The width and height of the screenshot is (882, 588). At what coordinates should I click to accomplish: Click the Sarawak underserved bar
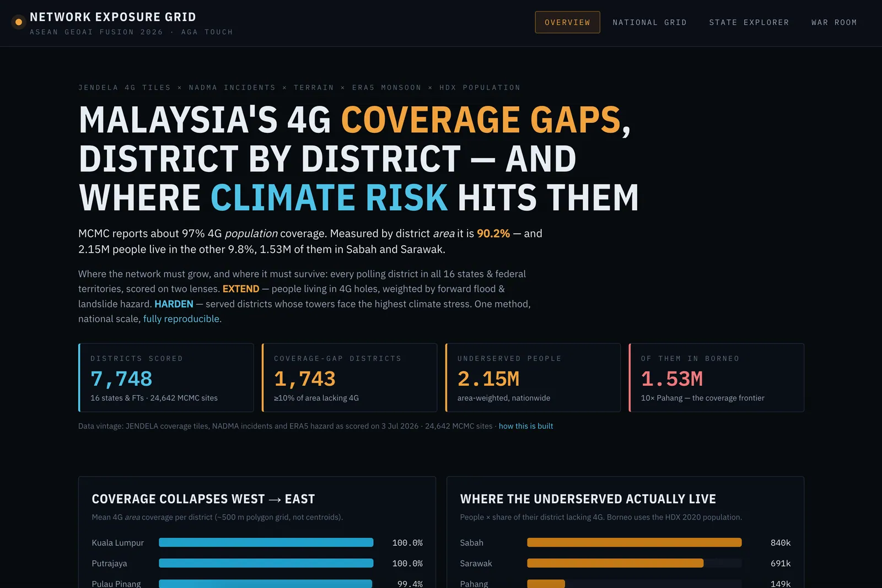615,563
